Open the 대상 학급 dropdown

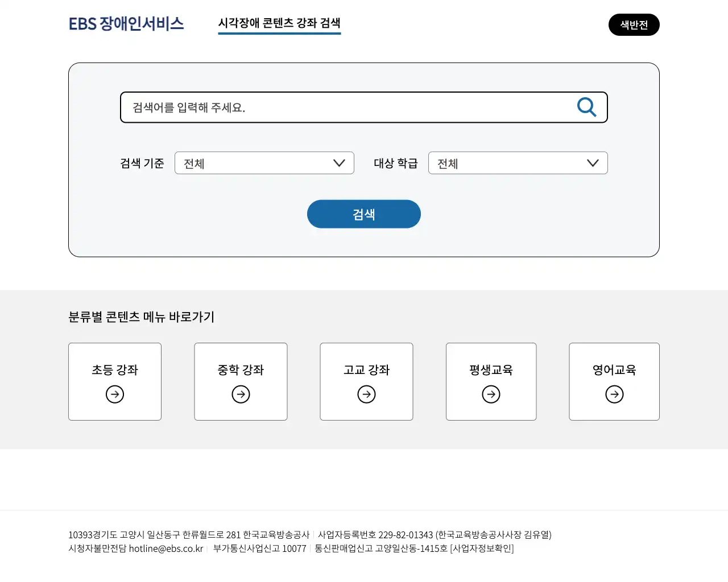[518, 163]
